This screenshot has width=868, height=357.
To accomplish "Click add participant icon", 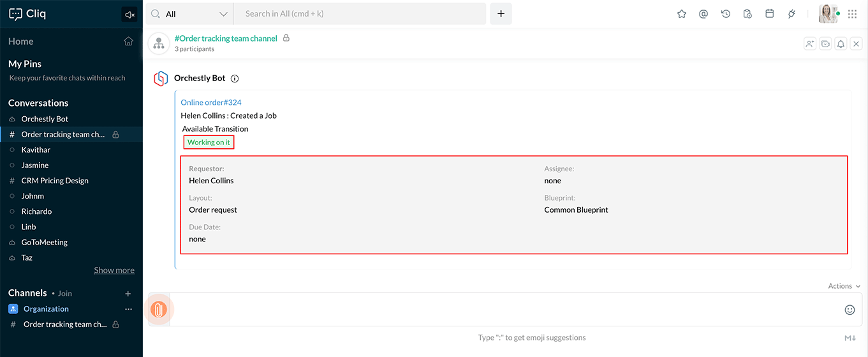I will pyautogui.click(x=810, y=44).
